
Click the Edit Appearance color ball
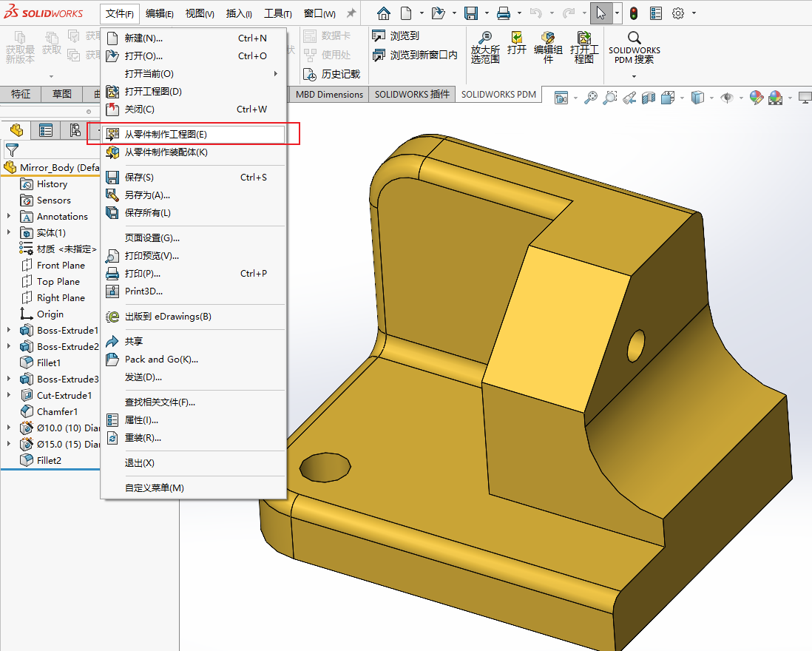(756, 98)
